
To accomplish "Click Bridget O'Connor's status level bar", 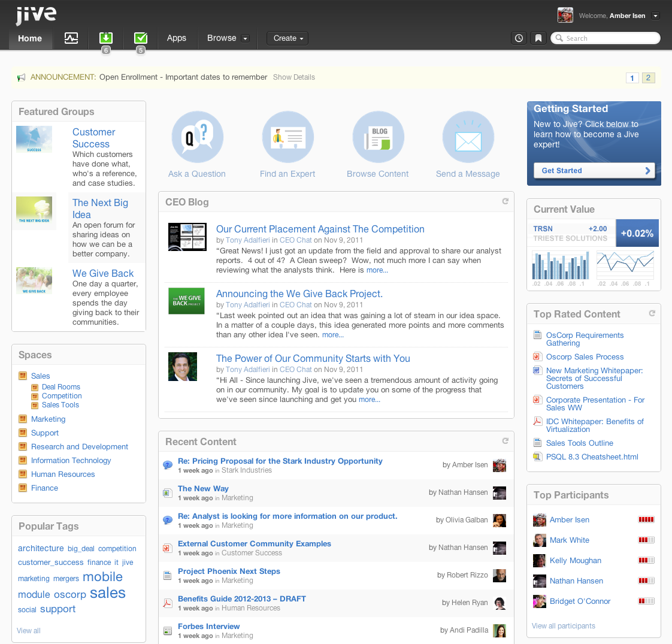I will coord(646,601).
